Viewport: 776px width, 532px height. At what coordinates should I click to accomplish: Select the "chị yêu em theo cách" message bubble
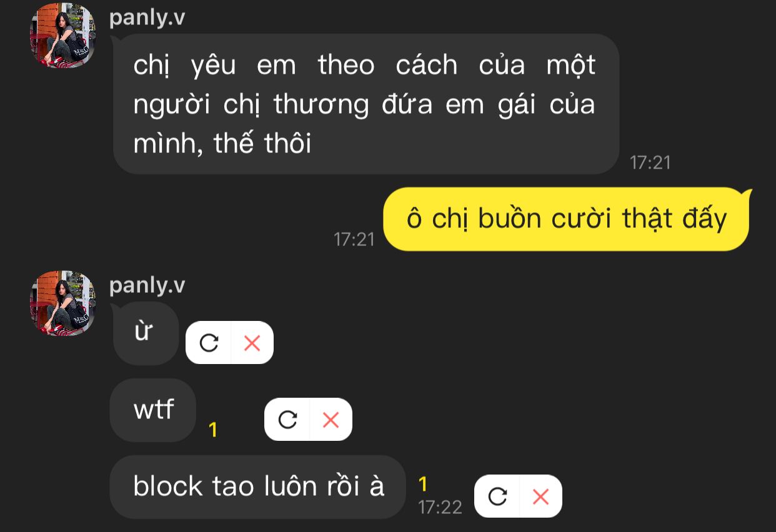[366, 104]
